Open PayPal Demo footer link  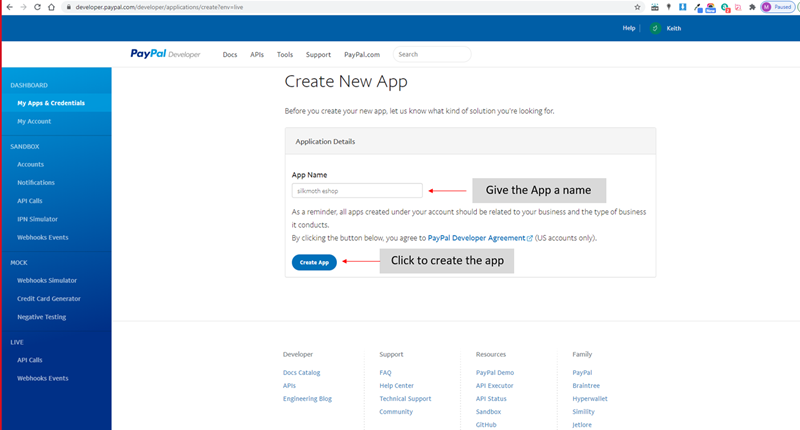(x=495, y=373)
